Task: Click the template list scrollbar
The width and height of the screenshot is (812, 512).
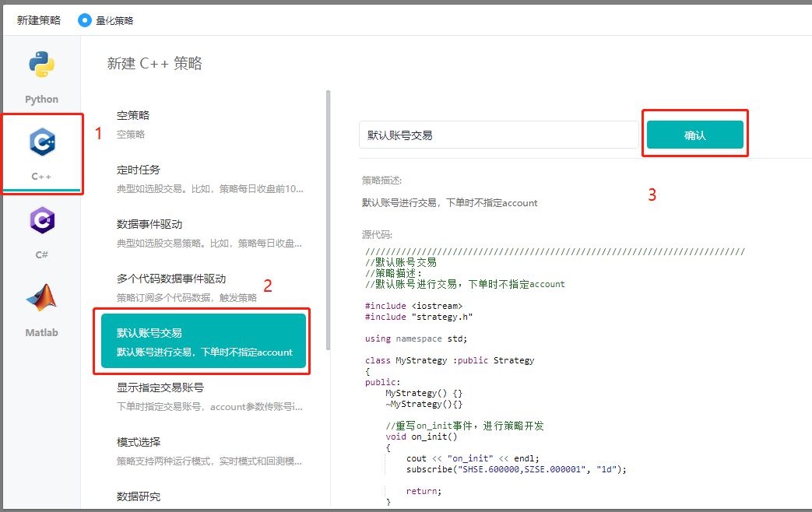Action: tap(328, 220)
